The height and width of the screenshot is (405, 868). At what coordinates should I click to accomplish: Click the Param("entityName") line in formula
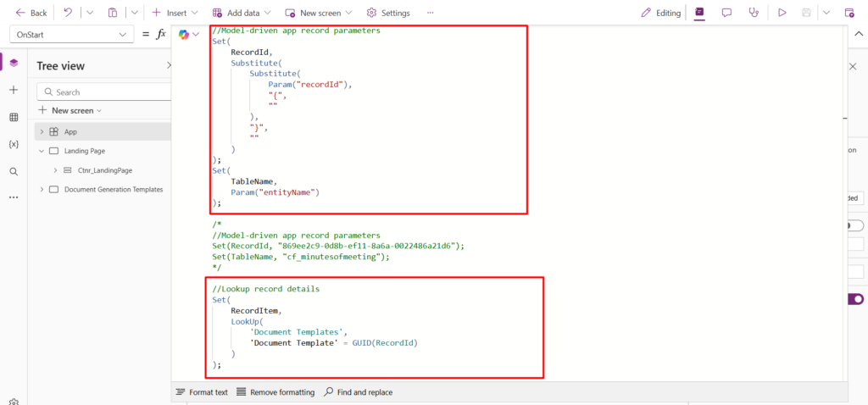275,192
